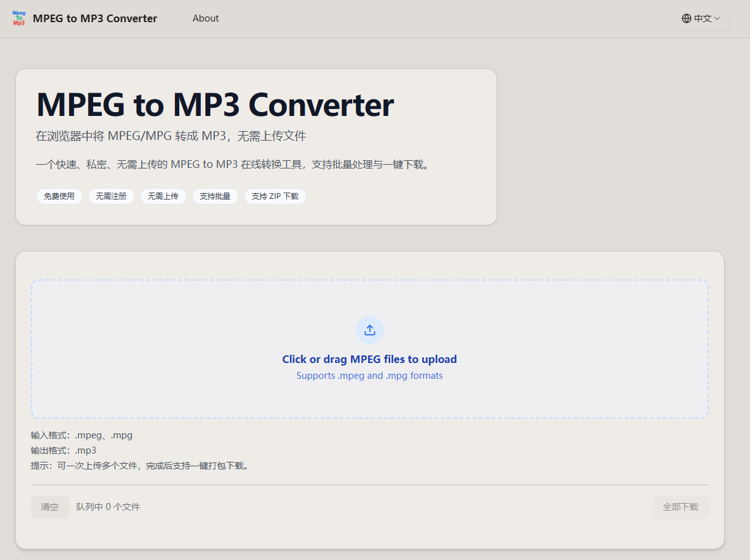Select the 支持 ZIP 下载 tag
This screenshot has height=560, width=750.
[x=275, y=196]
